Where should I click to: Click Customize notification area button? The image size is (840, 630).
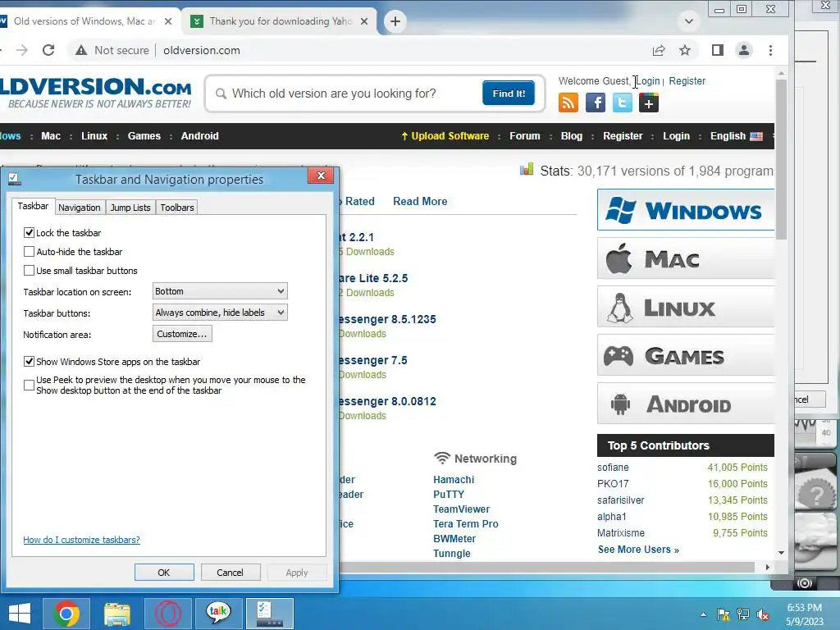click(182, 334)
